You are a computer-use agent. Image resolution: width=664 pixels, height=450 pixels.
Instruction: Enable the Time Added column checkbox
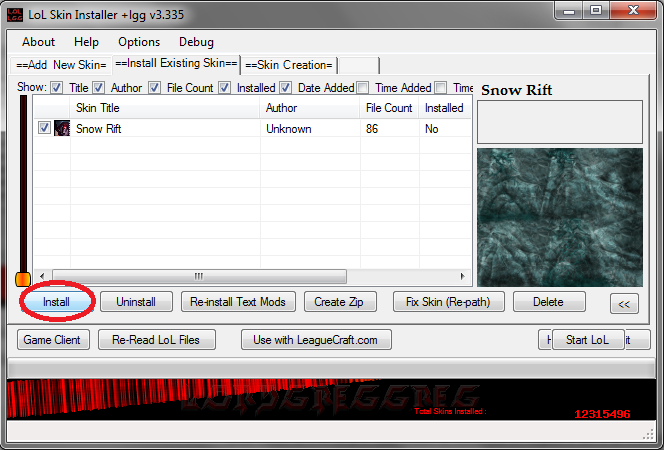coord(362,88)
